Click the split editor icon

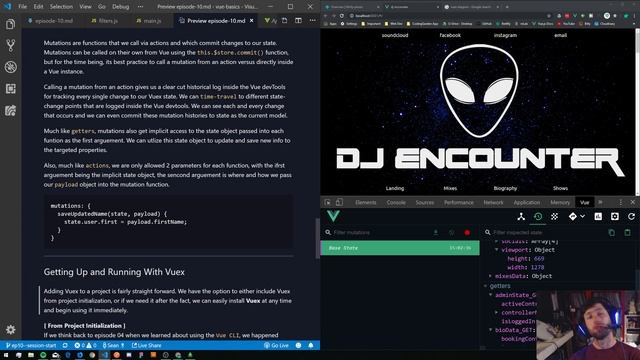(298, 20)
